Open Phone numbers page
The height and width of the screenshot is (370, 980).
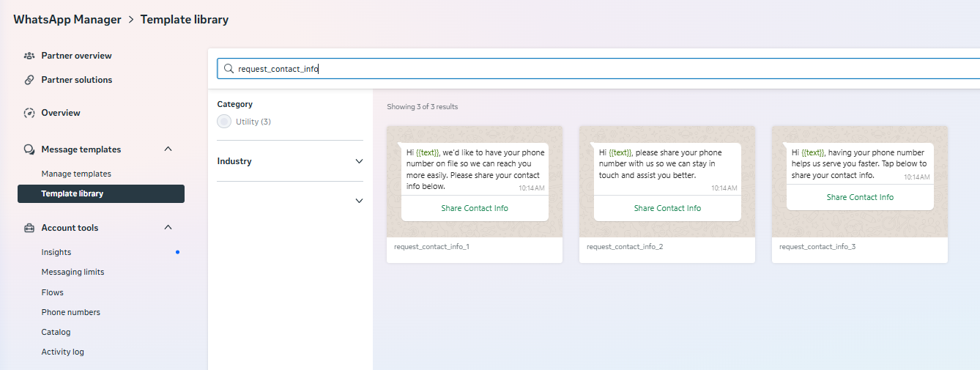coord(70,312)
